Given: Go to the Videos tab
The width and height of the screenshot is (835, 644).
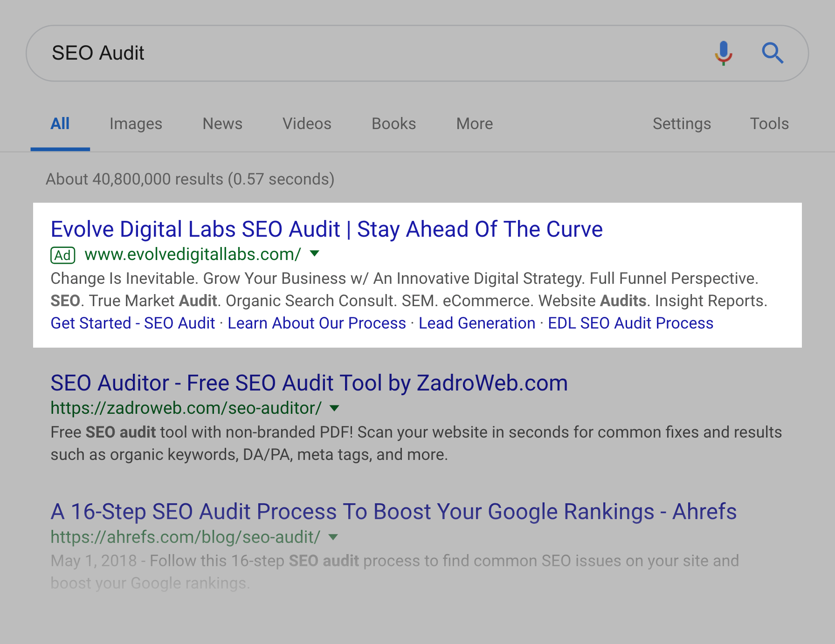Looking at the screenshot, I should point(307,124).
